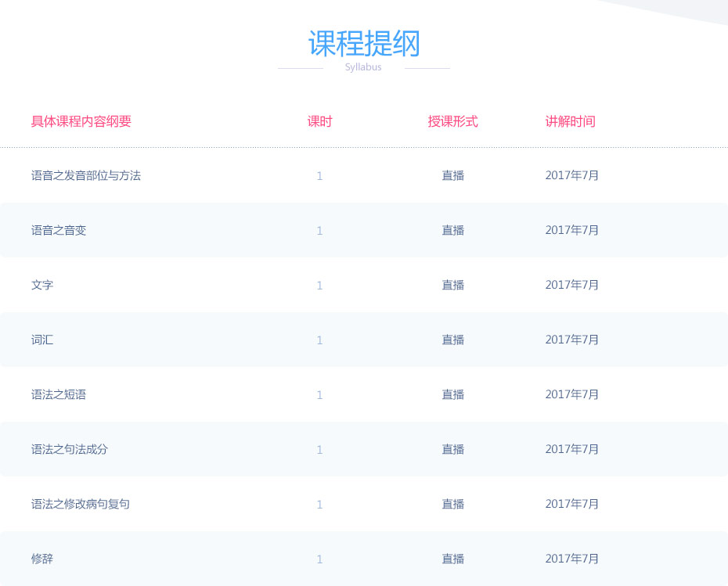Select the 讲解时间 column header
This screenshot has width=728, height=586.
pos(570,121)
